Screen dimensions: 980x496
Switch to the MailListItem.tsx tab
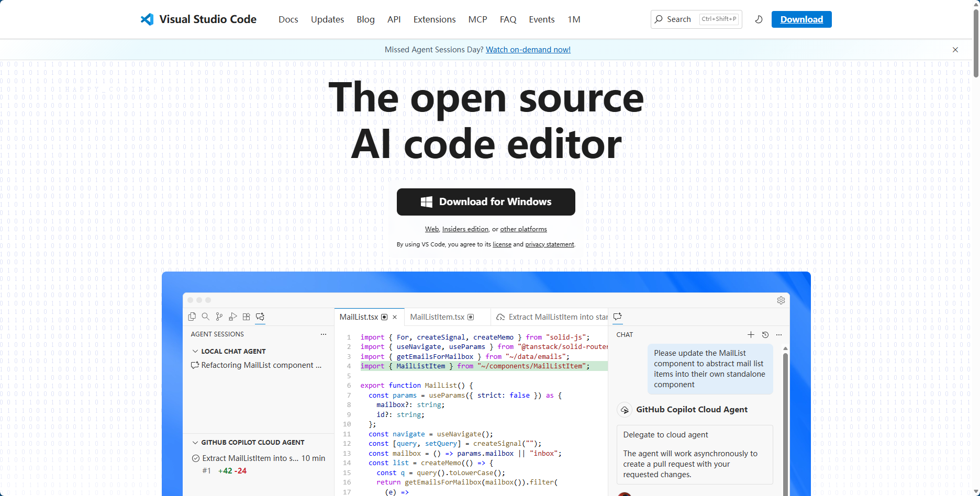pos(437,317)
